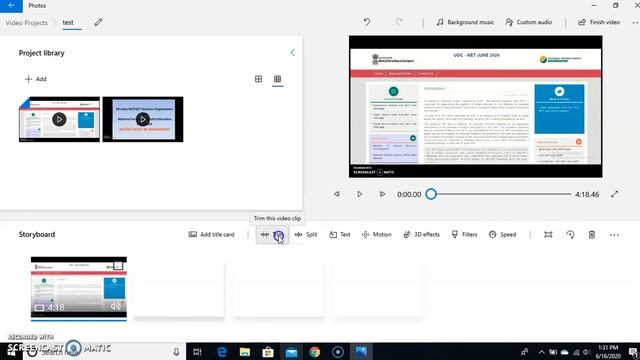Screen dimensions: 640x360
Task: Open Background music options
Action: (465, 22)
